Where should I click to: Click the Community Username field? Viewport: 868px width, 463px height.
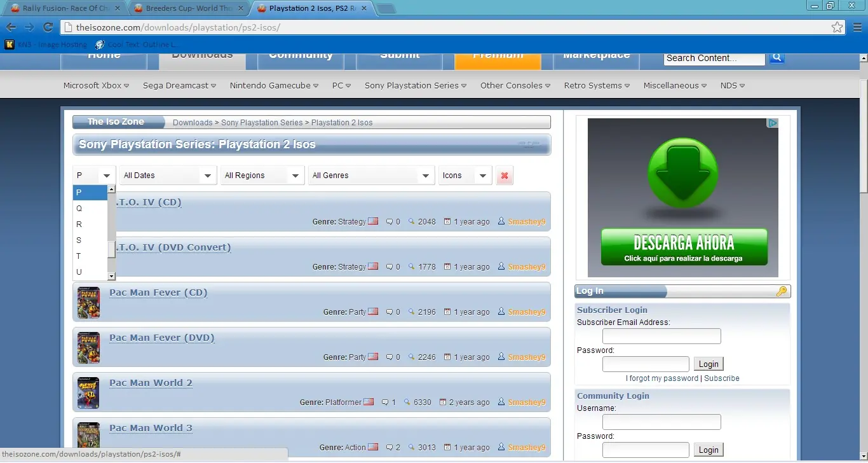tap(661, 422)
